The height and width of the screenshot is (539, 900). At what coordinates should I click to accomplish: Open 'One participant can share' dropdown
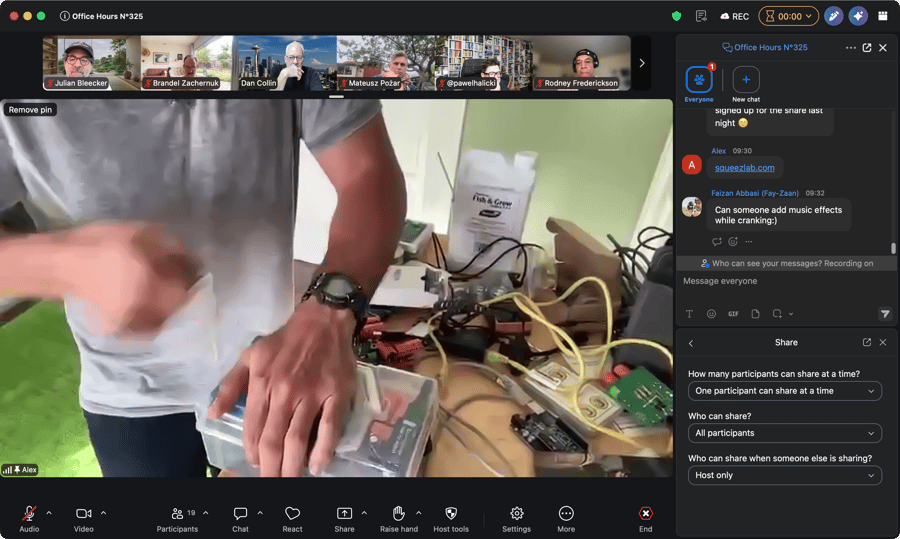pyautogui.click(x=785, y=391)
